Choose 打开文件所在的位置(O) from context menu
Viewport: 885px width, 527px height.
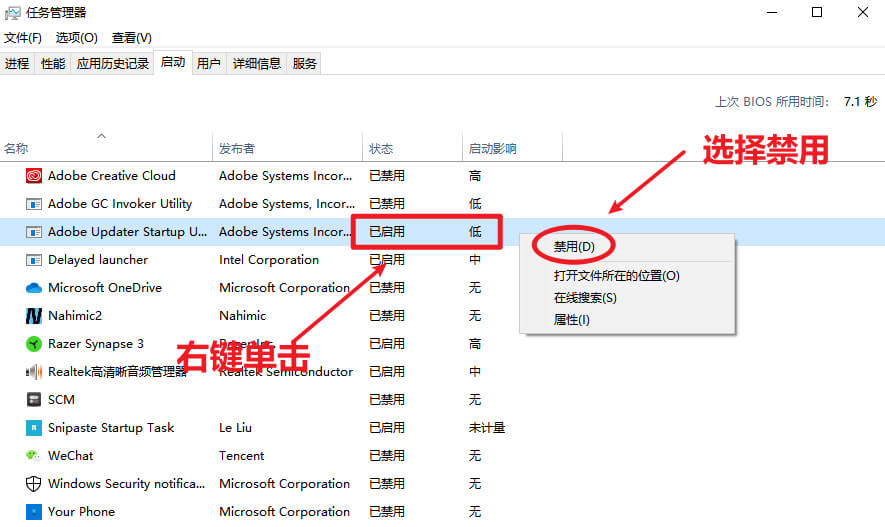[616, 276]
